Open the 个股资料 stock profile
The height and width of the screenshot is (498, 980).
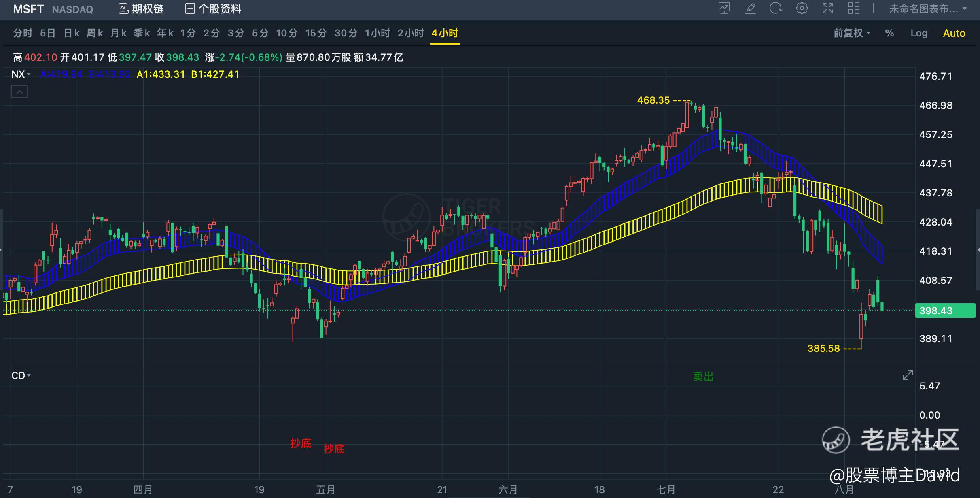[x=213, y=9]
